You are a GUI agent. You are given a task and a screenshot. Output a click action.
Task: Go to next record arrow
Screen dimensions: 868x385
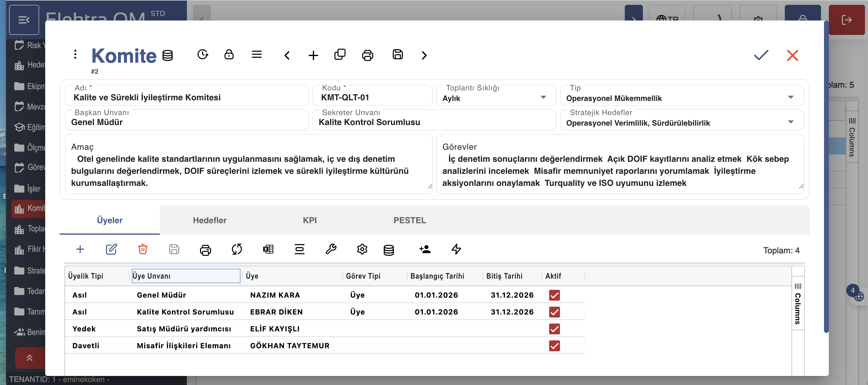424,55
